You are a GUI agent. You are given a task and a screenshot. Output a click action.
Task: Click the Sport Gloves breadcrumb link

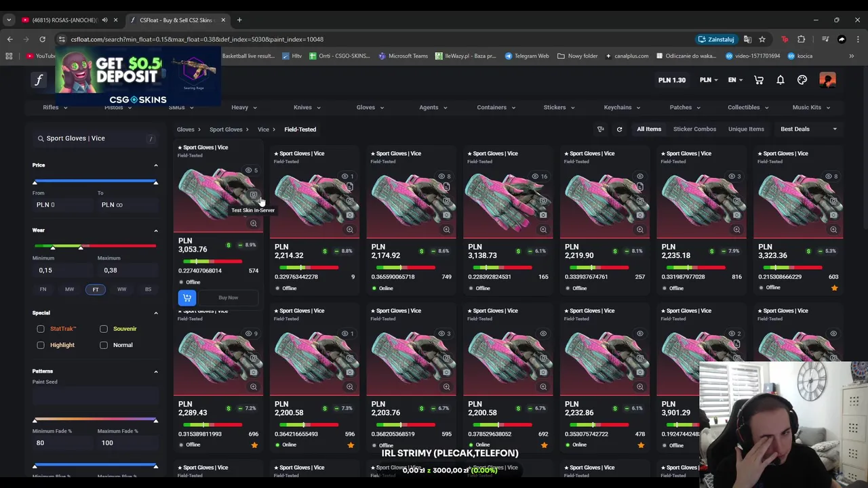[226, 129]
